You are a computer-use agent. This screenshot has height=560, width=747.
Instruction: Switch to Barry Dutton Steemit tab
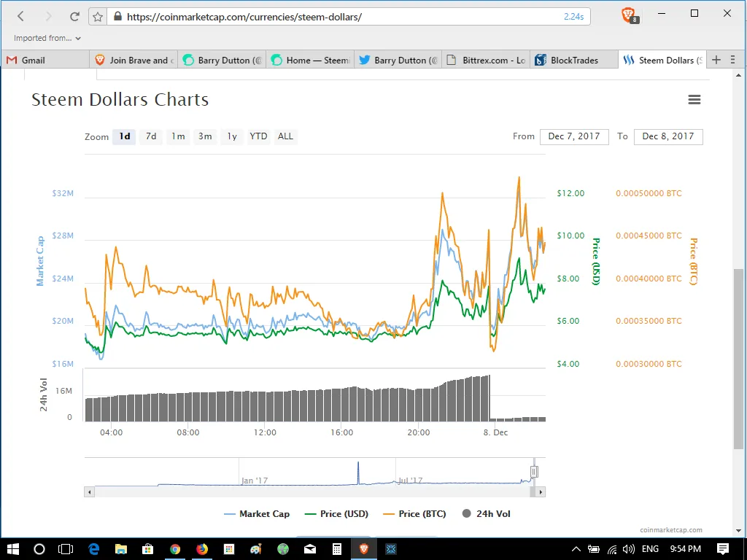point(222,60)
